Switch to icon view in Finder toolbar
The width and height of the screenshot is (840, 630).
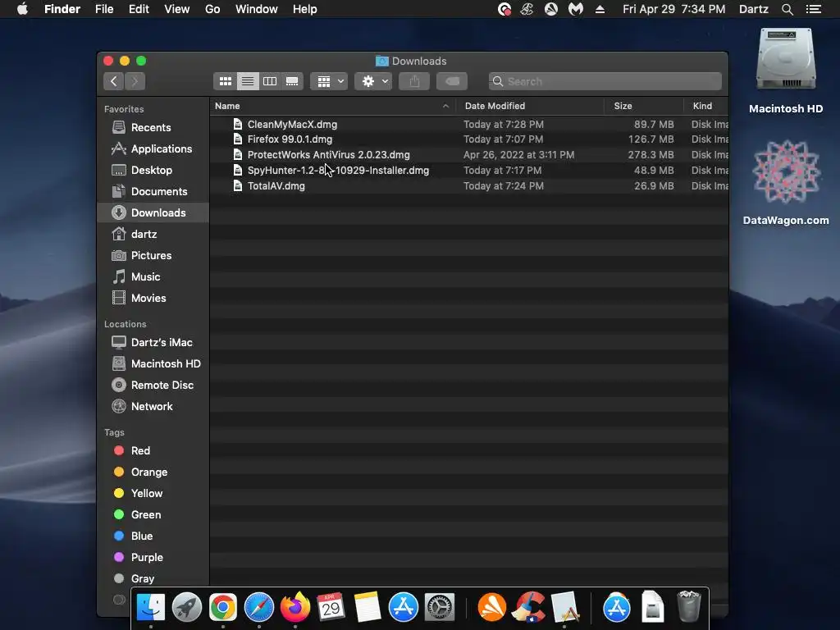[226, 81]
